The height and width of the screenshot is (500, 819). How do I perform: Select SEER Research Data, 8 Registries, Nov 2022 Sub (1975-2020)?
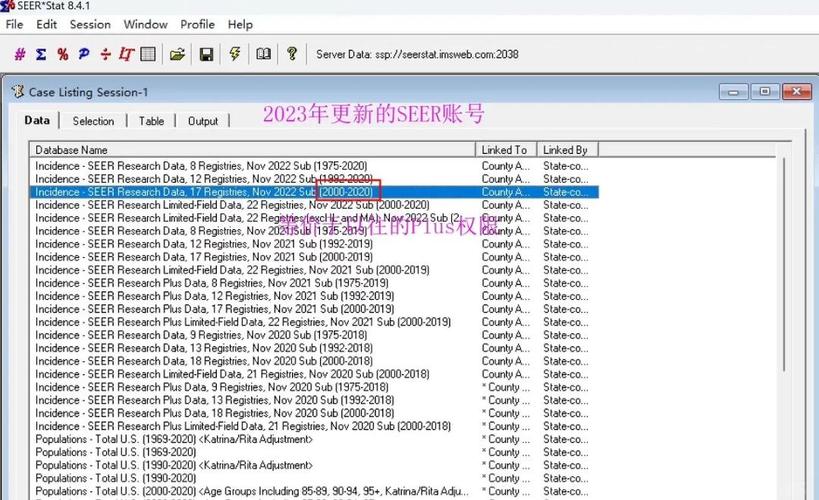(x=201, y=166)
